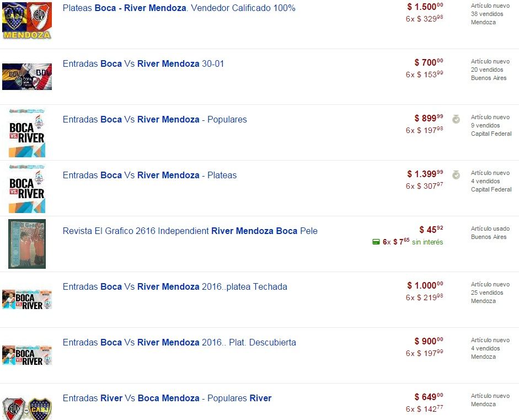Open Revista El Grafico 2616 listing
The width and height of the screenshot is (519, 420).
coord(190,231)
